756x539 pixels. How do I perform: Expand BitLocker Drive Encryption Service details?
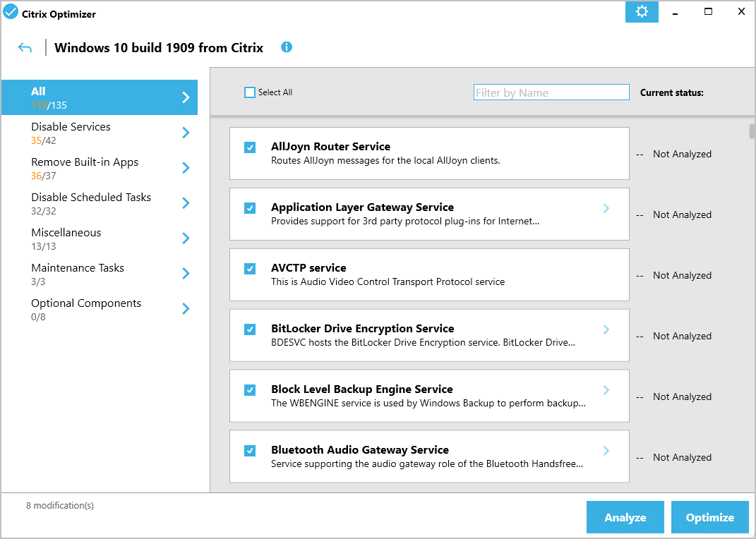(x=606, y=329)
